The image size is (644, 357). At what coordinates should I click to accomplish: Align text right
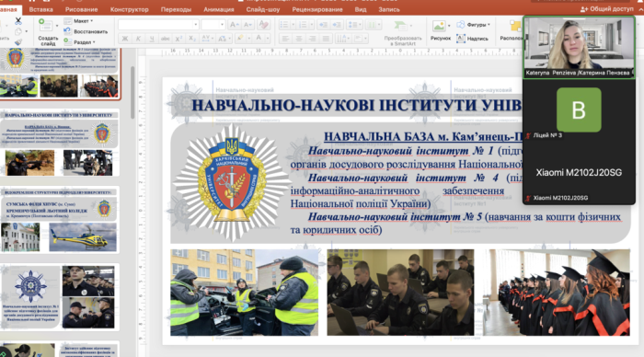pyautogui.click(x=313, y=39)
